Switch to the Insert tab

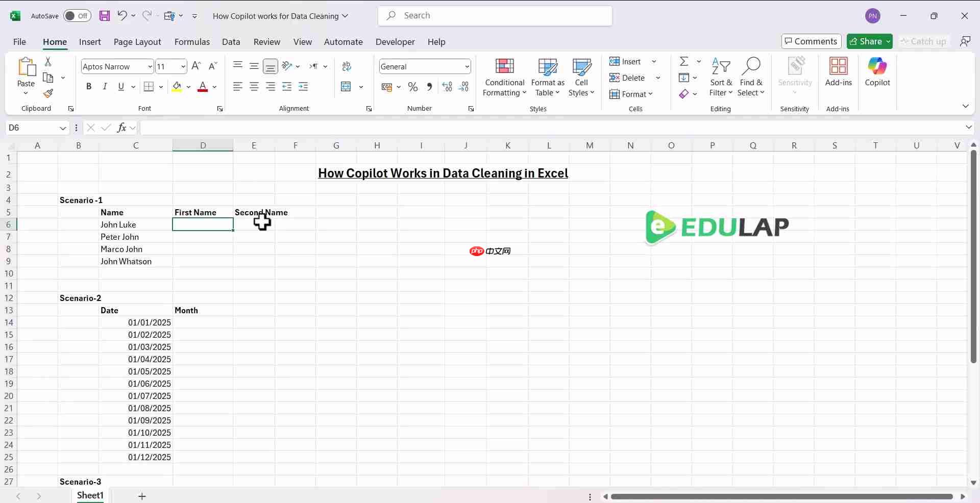pyautogui.click(x=90, y=42)
